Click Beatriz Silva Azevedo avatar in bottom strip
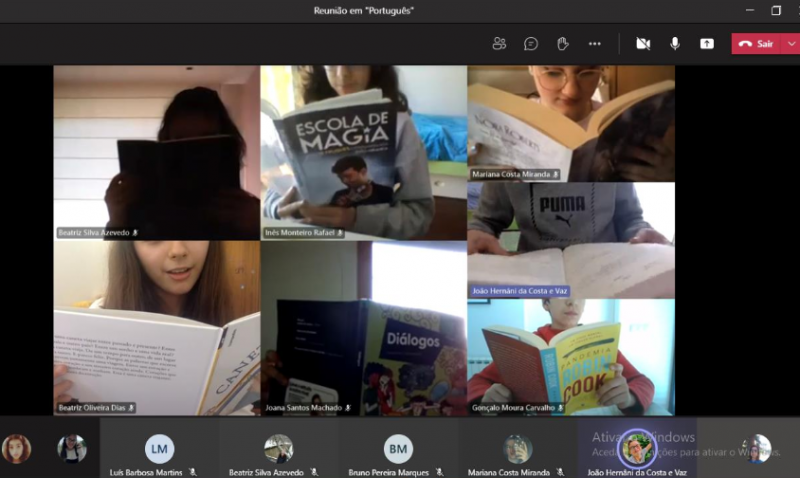 (278, 449)
